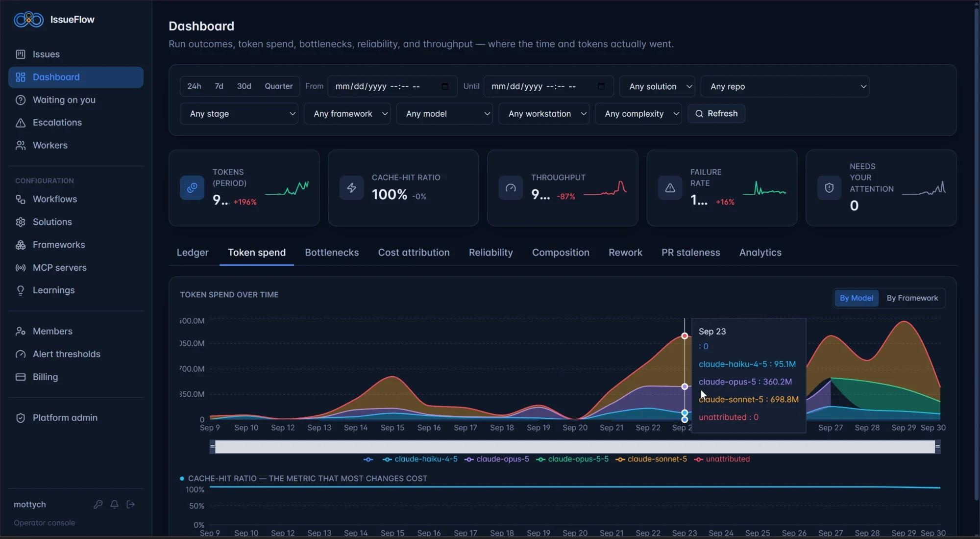This screenshot has height=539, width=980.
Task: Click the Billing card icon
Action: point(21,377)
